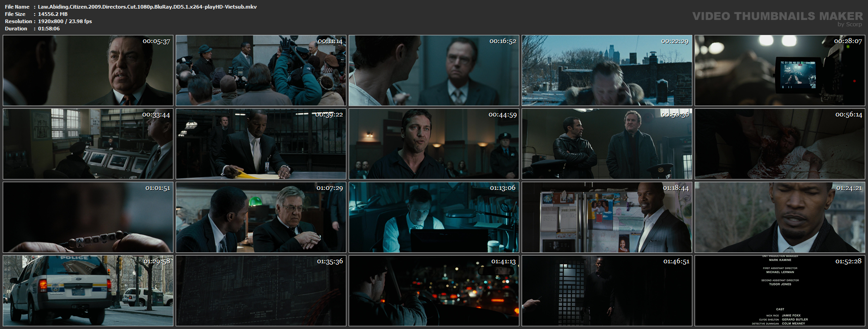This screenshot has width=868, height=329.
Task: Click the file size value 14556.2 MB
Action: click(x=53, y=14)
